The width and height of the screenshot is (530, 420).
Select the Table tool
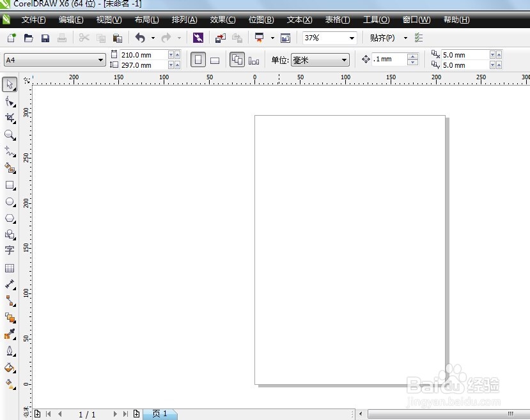(x=10, y=268)
